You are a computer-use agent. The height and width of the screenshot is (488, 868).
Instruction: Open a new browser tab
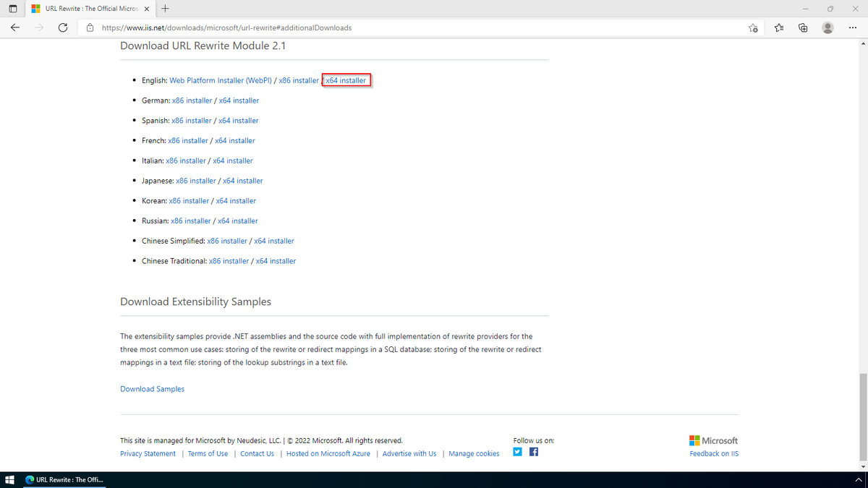tap(166, 9)
